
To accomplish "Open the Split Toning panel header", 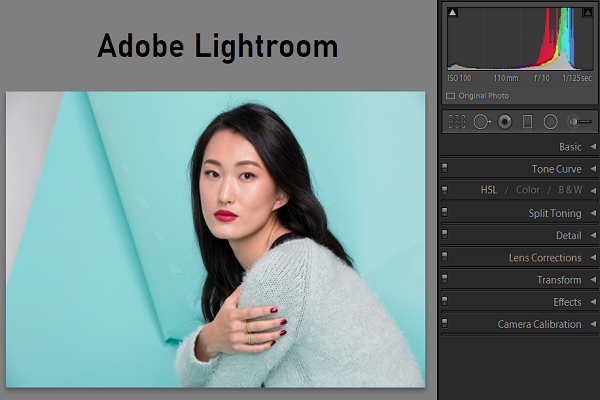I will pos(520,213).
